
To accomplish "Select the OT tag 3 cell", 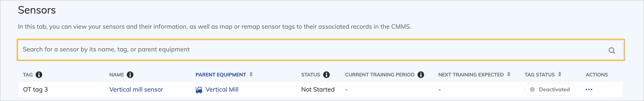I will tap(35, 90).
